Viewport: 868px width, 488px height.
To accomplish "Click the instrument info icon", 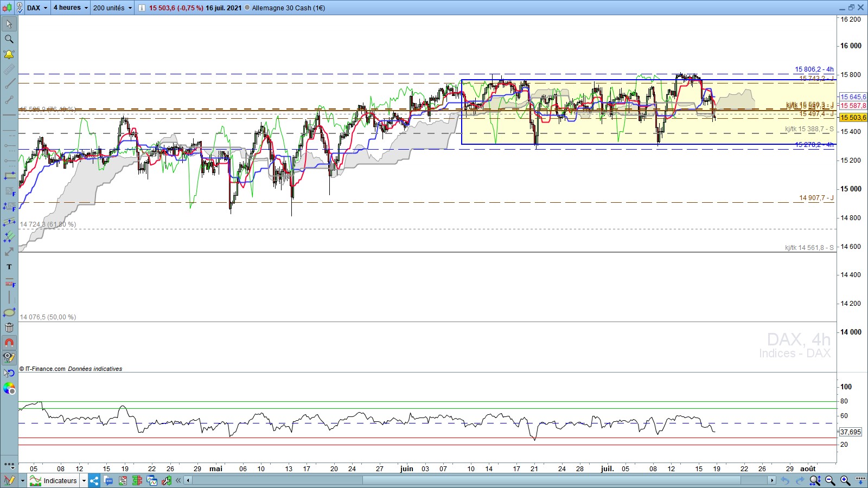I will pyautogui.click(x=142, y=8).
